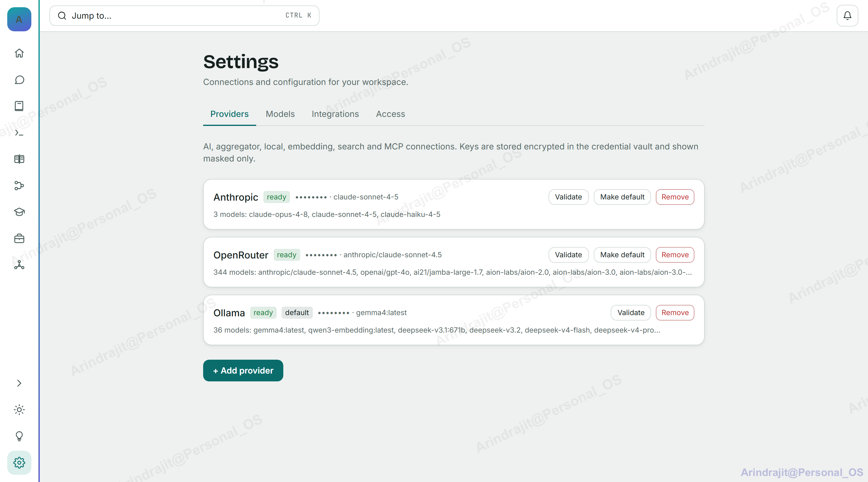Screen dimensions: 868x482
Task: Click the '3 models' list under Anthropic
Action: click(x=327, y=214)
